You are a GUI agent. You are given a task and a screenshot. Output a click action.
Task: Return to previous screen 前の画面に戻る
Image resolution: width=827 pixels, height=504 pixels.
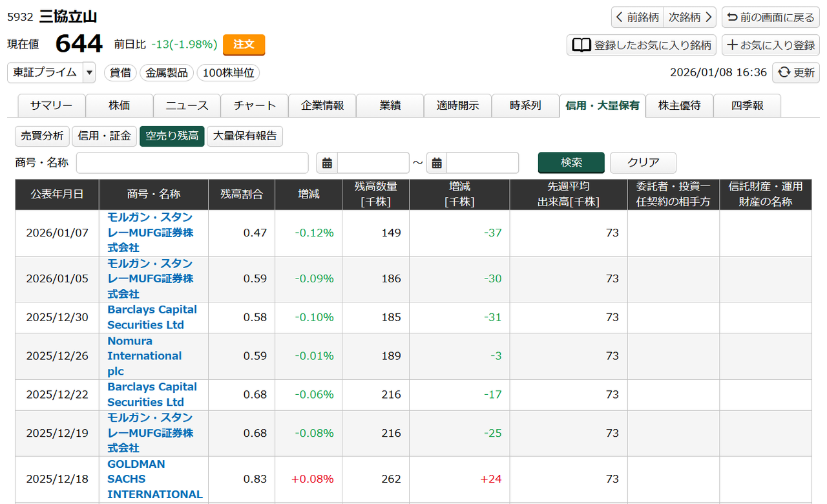(770, 17)
